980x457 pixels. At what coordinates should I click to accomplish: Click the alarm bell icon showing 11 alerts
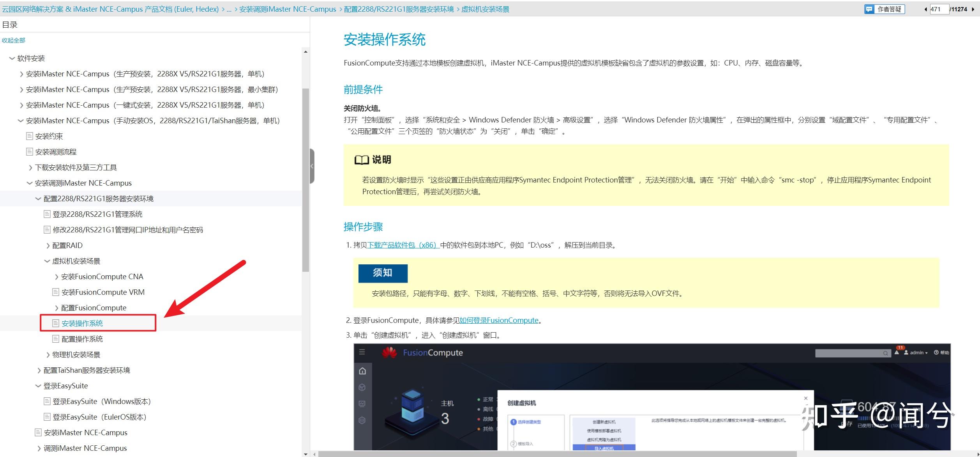897,353
